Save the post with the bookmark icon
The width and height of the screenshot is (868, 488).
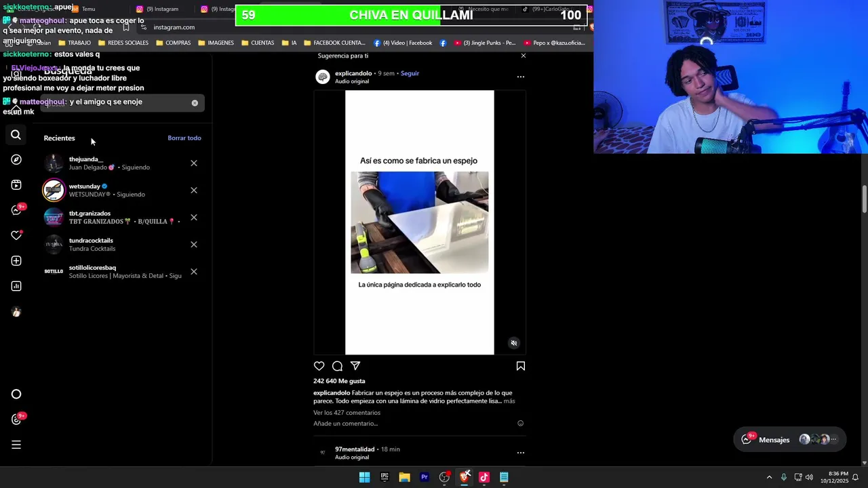tap(521, 366)
